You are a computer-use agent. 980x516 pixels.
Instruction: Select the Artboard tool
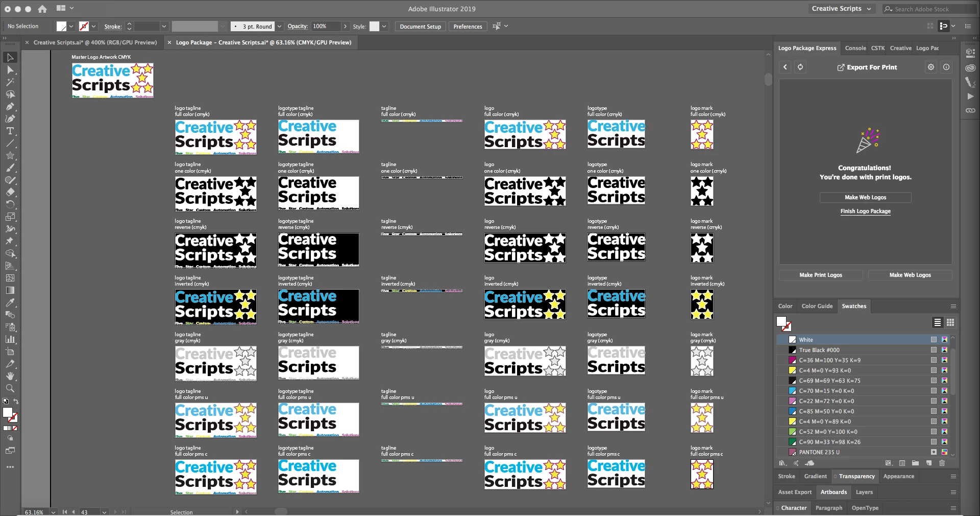pos(10,351)
